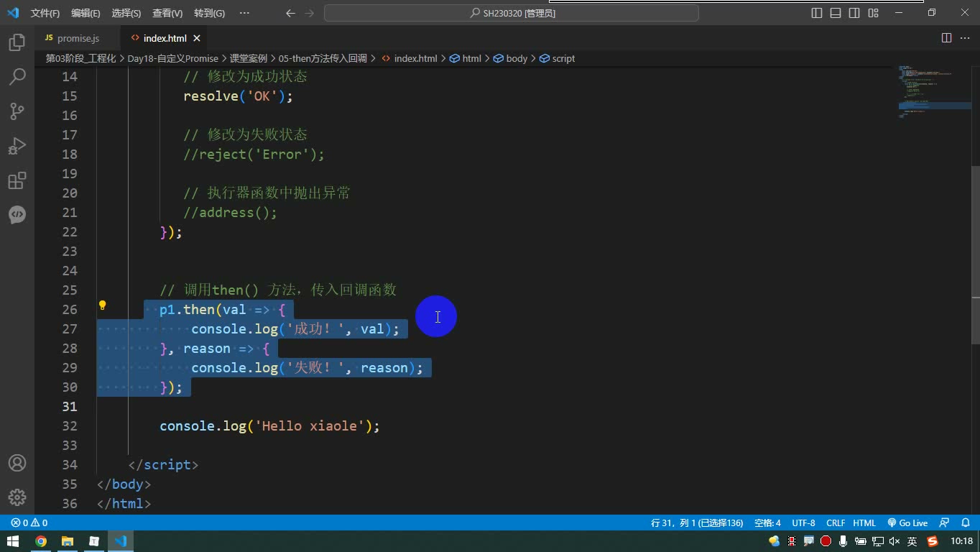Open the Search view in activity bar
This screenshot has height=552, width=980.
coord(17,77)
